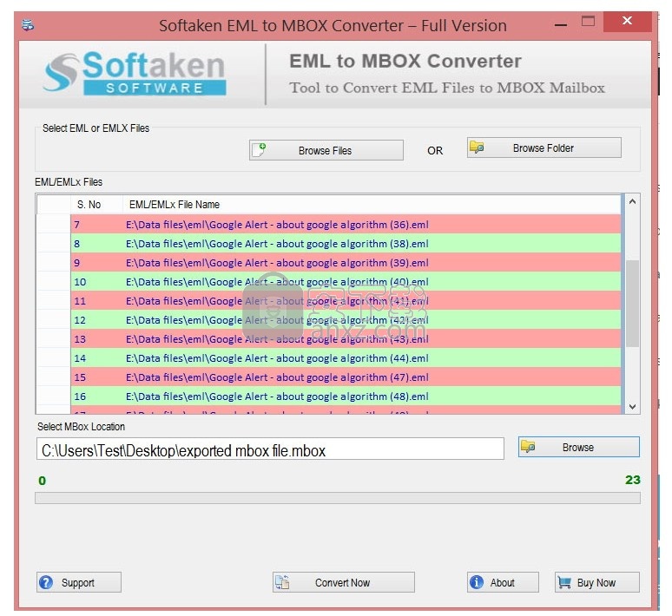Image resolution: width=672 pixels, height=616 pixels.
Task: Click serial number 12 cell
Action: (x=97, y=320)
